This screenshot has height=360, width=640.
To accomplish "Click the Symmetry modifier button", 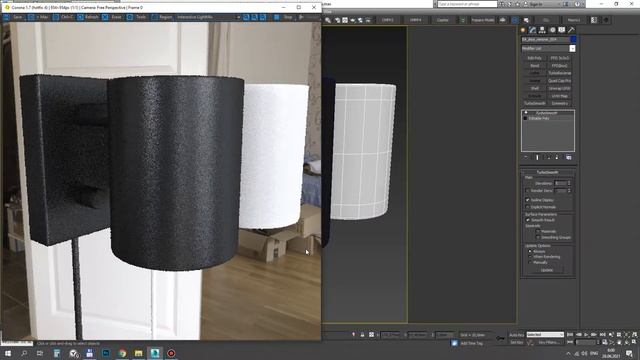I will [560, 103].
